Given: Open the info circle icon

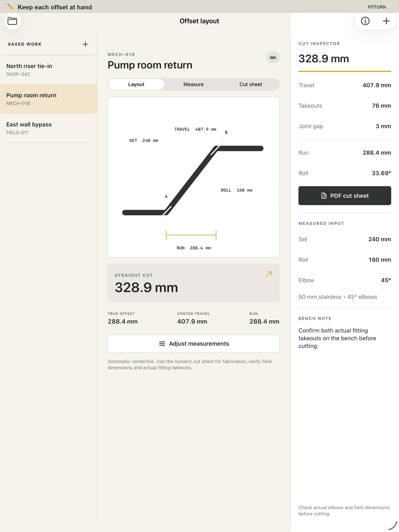Looking at the screenshot, I should pyautogui.click(x=365, y=21).
